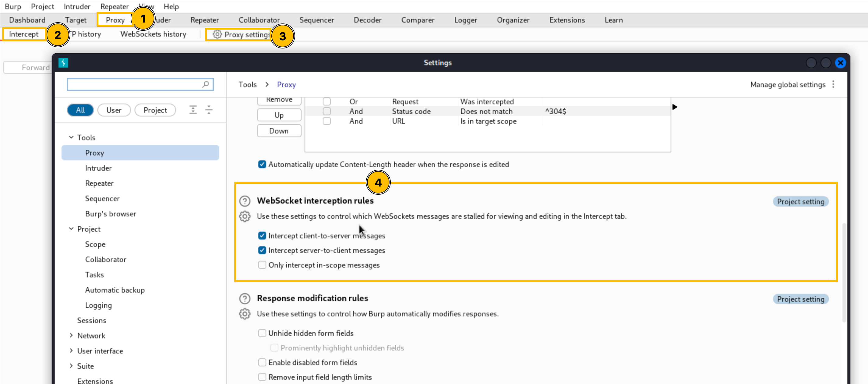Screen dimensions: 868x384
Task: Open the Manage global settings kebab menu
Action: point(833,84)
